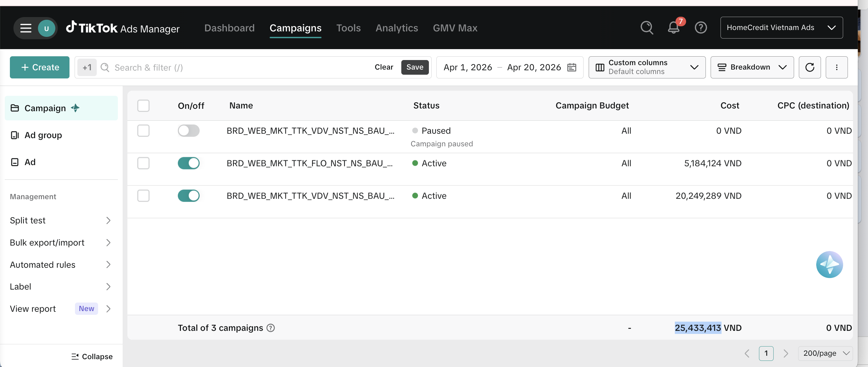
Task: Click the TikTok Ads Manager logo
Action: point(123,28)
